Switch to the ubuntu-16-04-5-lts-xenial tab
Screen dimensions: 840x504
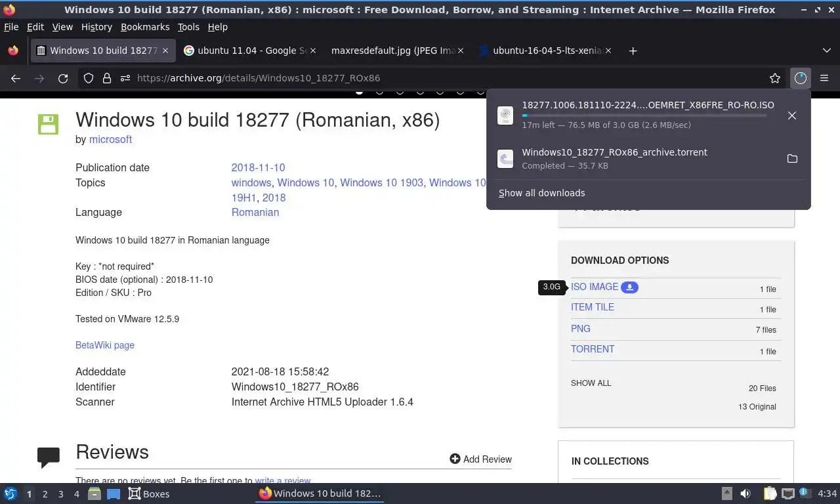point(545,51)
